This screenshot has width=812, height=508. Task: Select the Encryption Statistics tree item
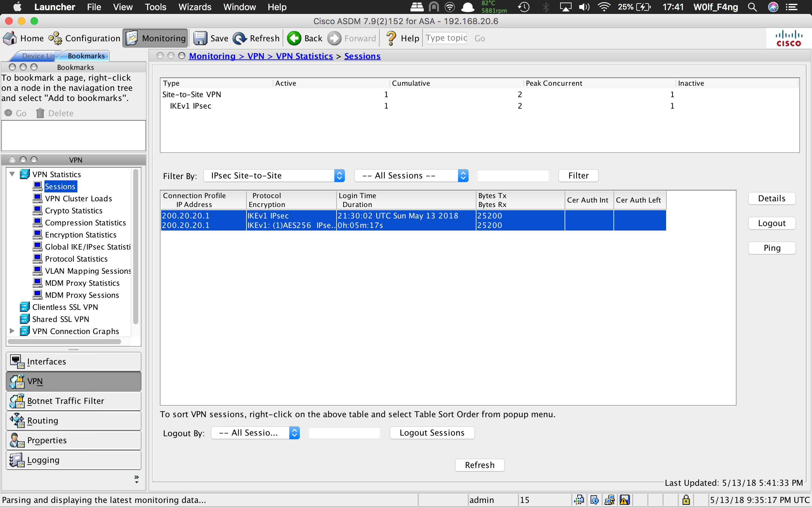[x=81, y=235]
